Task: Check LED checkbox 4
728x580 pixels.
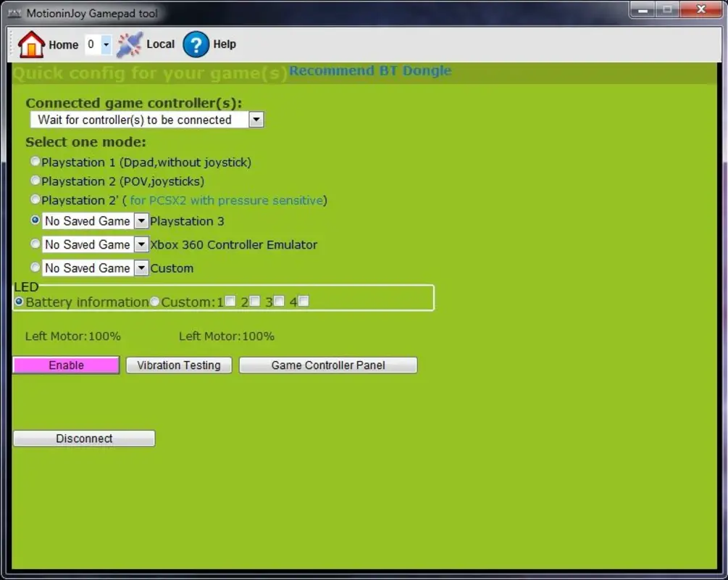Action: point(303,300)
